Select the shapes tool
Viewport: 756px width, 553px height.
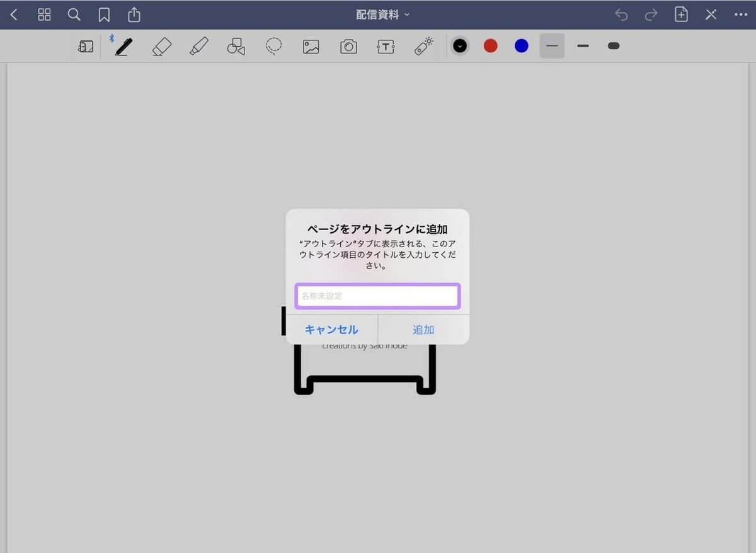(x=236, y=45)
